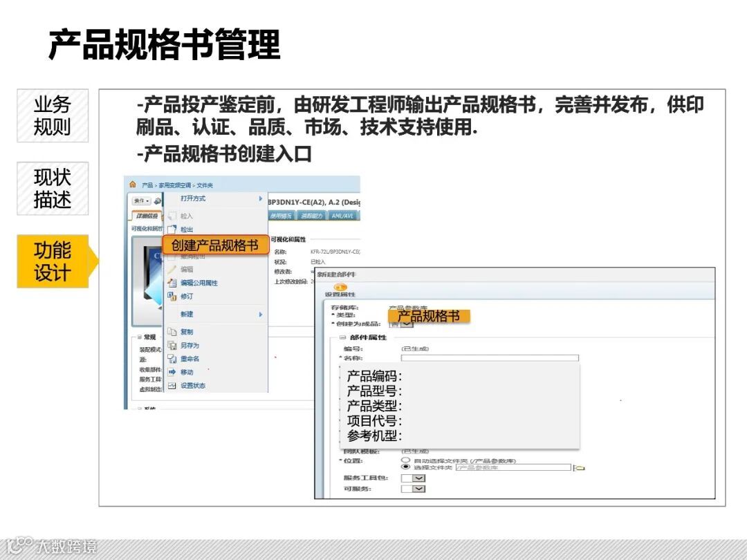Select the 选择文件夹 radio button
The width and height of the screenshot is (747, 560).
pos(405,467)
